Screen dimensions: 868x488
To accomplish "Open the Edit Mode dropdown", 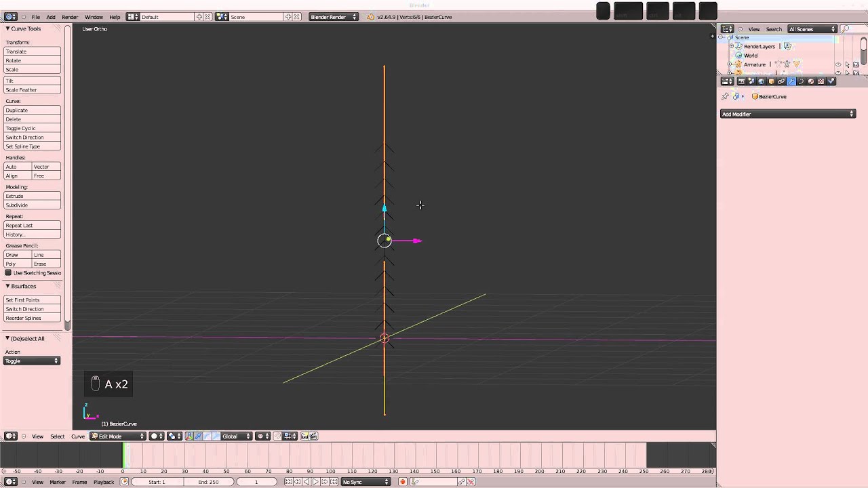I will (119, 436).
